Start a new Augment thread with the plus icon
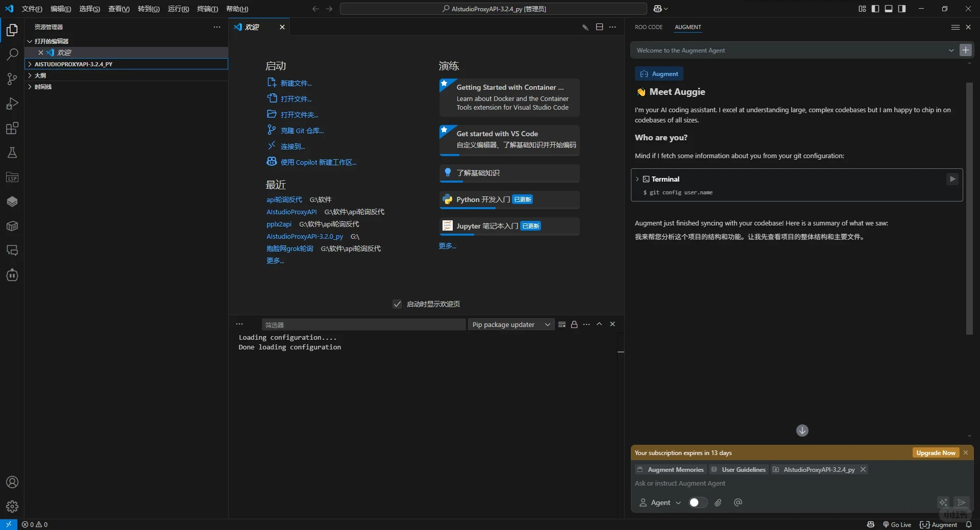 click(966, 50)
